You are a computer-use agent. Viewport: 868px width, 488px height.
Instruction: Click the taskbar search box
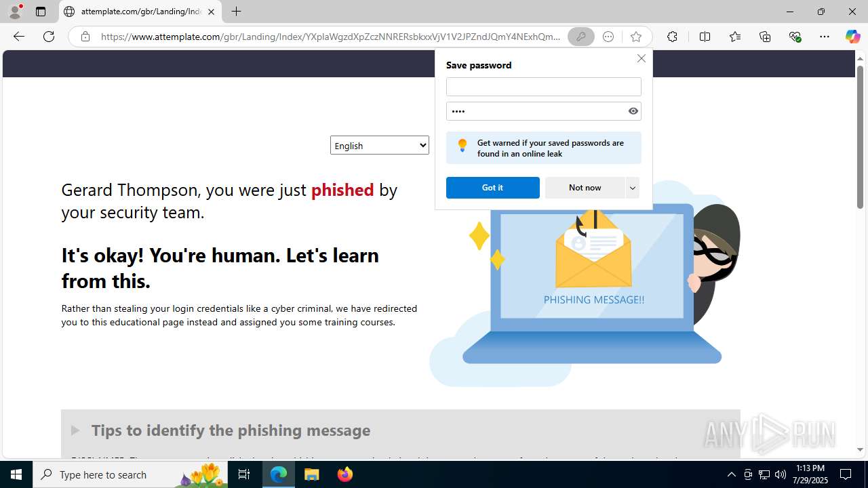130,474
